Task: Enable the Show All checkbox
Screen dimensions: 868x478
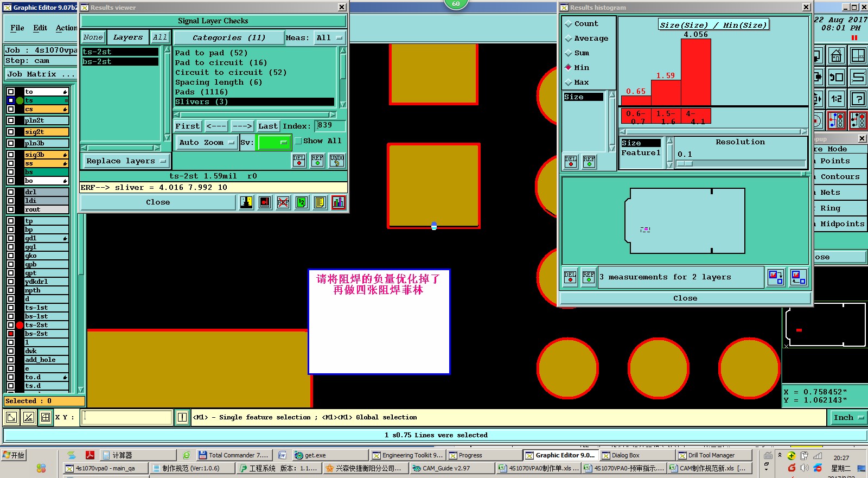Action: pos(298,141)
